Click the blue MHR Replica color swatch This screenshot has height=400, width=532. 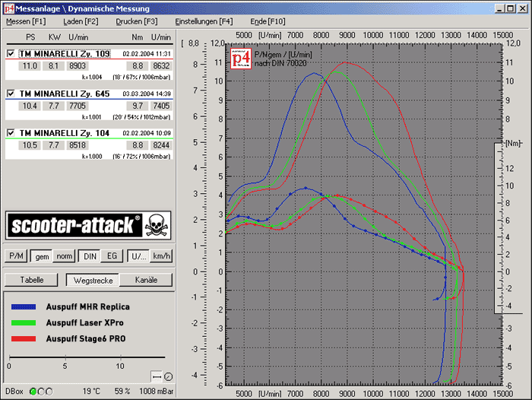24,307
